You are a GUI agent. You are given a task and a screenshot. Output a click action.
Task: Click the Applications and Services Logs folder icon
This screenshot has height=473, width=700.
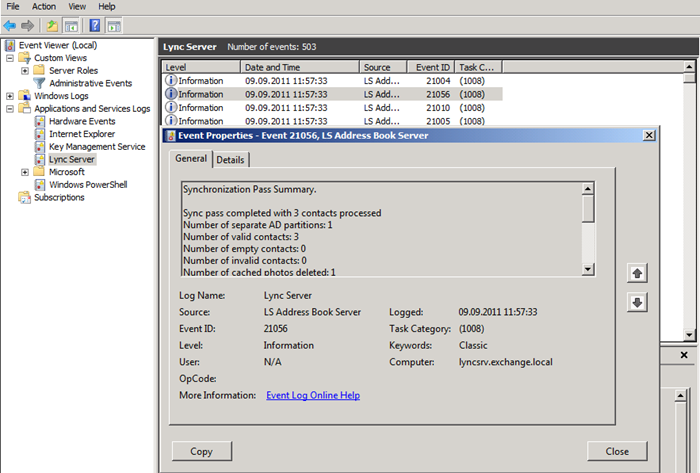25,108
